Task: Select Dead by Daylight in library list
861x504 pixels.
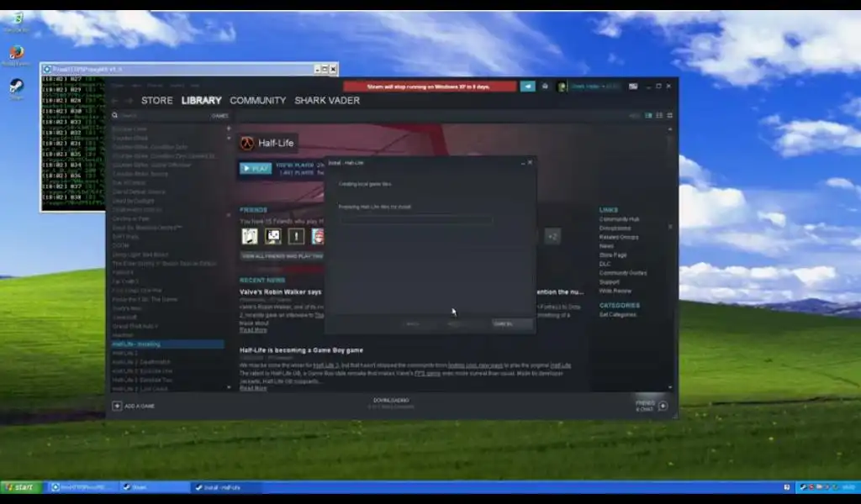Action: tap(133, 201)
